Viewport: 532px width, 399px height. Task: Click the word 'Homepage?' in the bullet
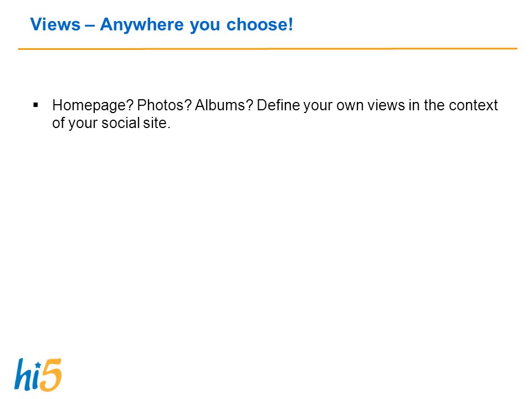pyautogui.click(x=93, y=105)
